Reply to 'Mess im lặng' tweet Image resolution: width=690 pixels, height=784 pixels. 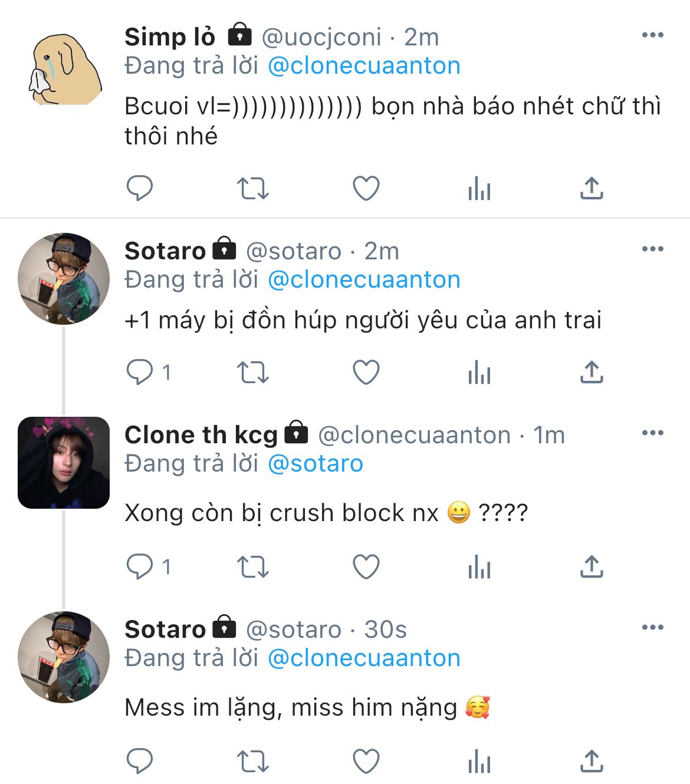click(x=140, y=761)
